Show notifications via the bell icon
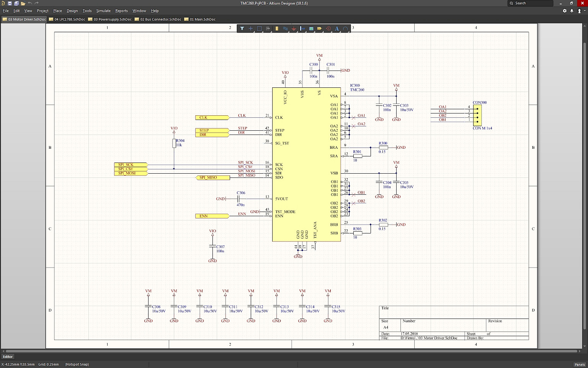This screenshot has height=368, width=588. coord(572,11)
